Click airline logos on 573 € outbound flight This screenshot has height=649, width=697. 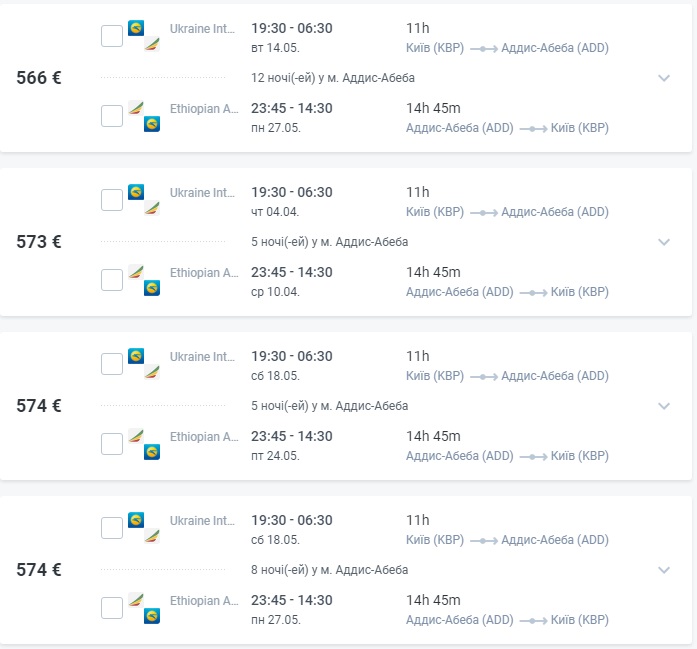144,200
